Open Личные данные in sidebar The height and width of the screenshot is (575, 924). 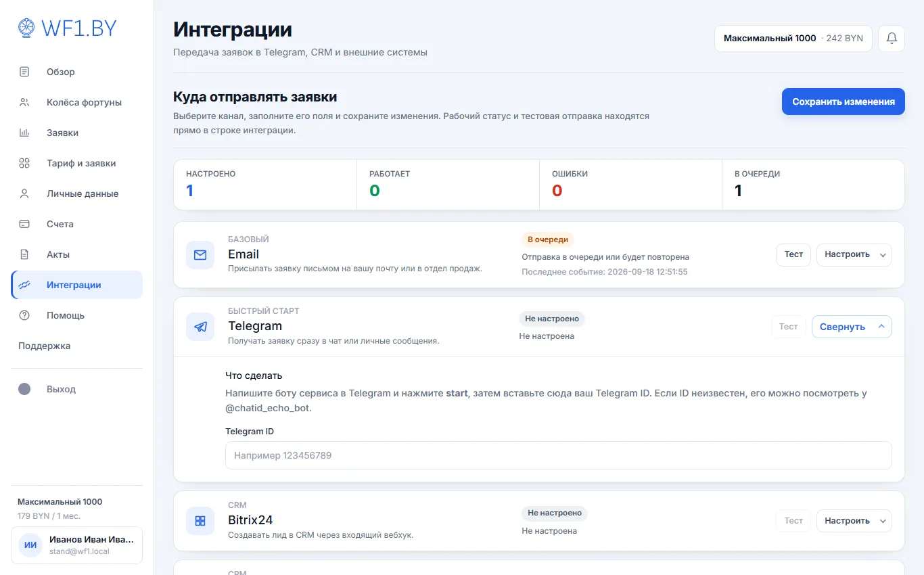click(x=76, y=193)
